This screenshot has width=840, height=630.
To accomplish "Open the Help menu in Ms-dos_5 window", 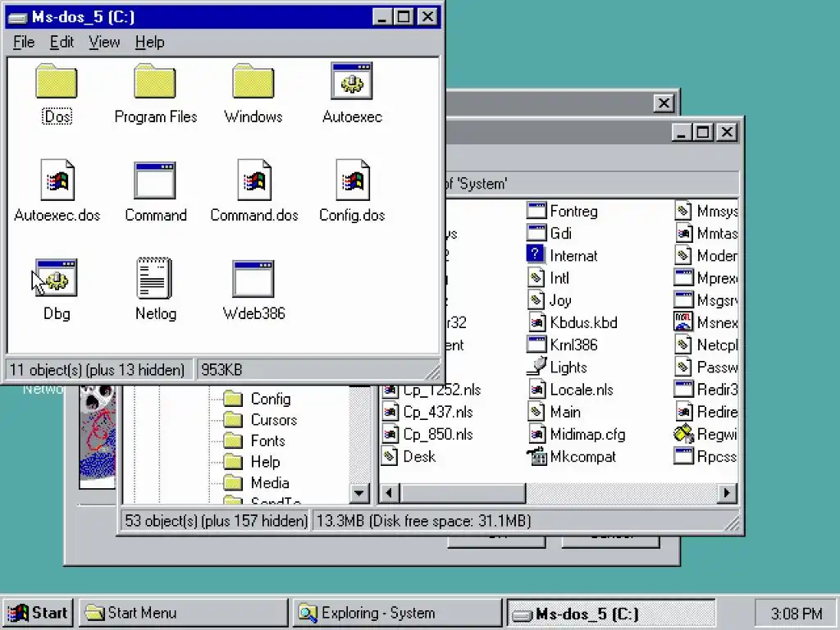I will (149, 43).
